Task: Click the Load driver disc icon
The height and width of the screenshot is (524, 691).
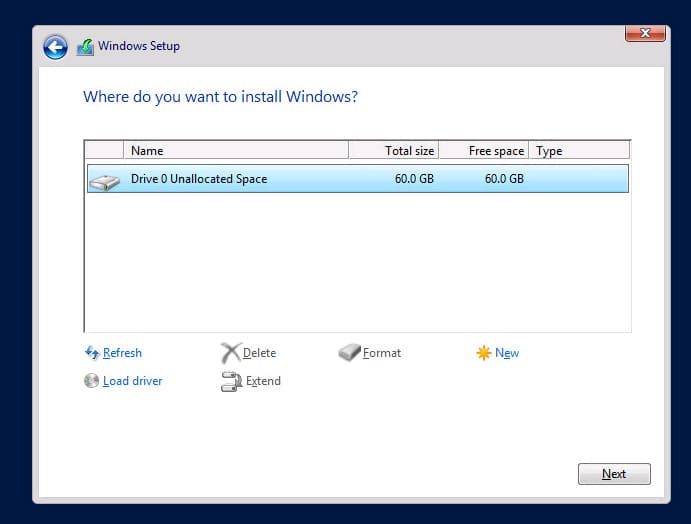Action: coord(92,381)
